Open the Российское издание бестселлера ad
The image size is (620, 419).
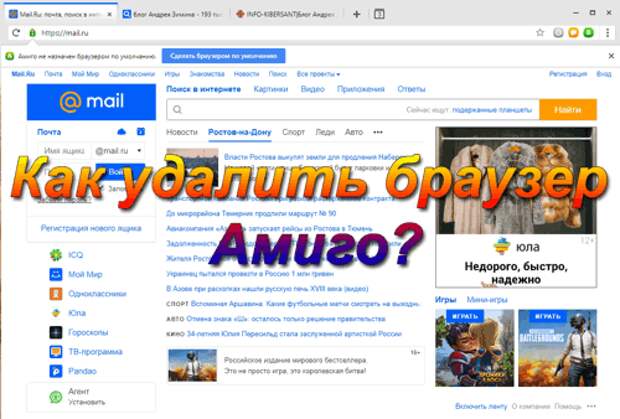click(x=295, y=365)
